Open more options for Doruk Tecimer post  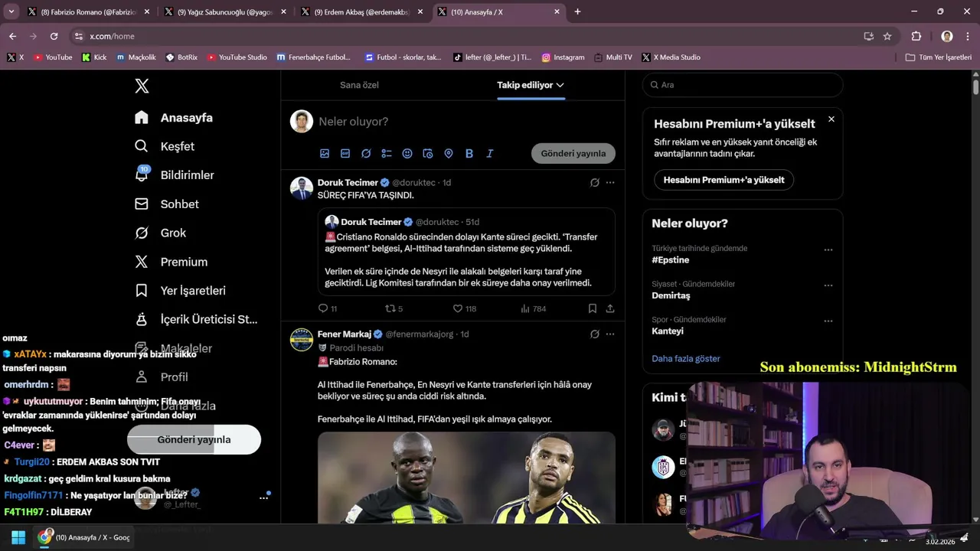[610, 183]
